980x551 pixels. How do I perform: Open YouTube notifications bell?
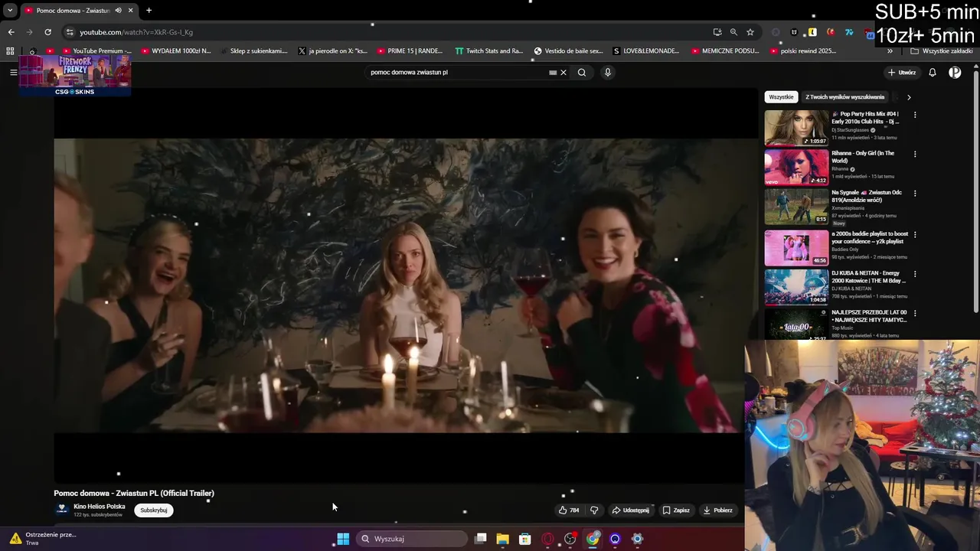pos(933,73)
